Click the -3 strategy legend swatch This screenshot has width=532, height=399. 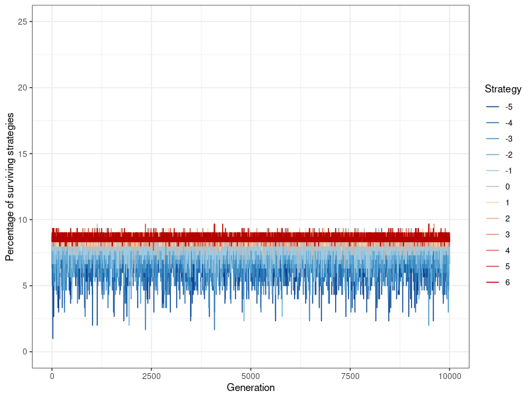tap(492, 139)
